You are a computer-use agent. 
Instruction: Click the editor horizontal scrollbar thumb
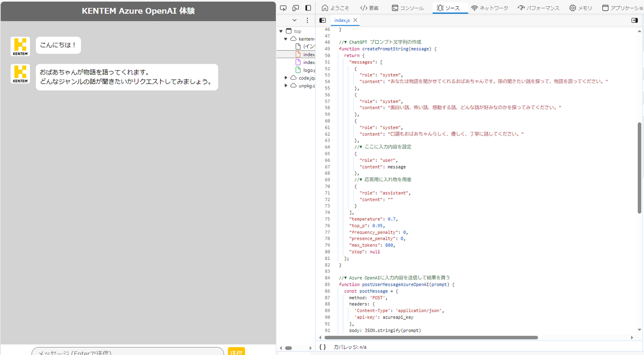pyautogui.click(x=431, y=338)
